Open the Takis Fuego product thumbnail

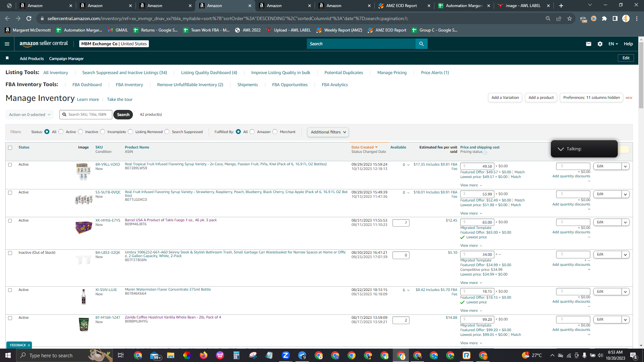(x=84, y=227)
